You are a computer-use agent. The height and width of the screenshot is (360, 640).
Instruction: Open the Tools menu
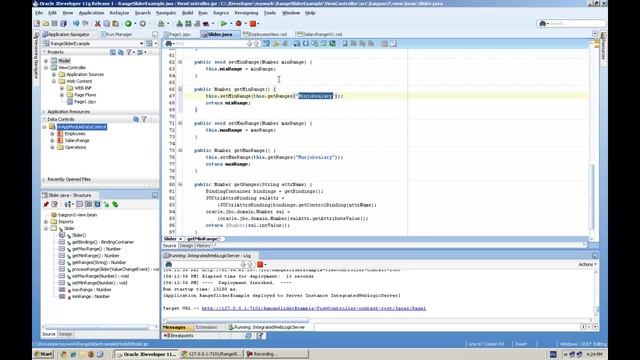point(270,13)
